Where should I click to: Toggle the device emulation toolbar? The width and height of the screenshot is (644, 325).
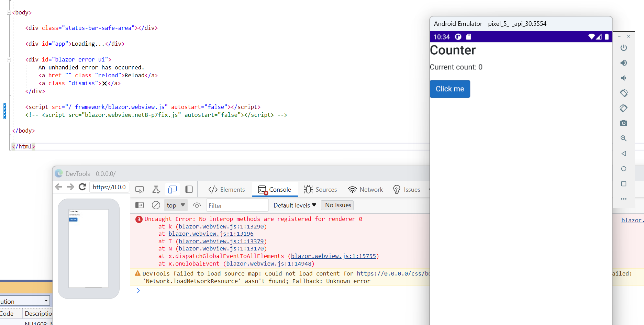tap(172, 189)
